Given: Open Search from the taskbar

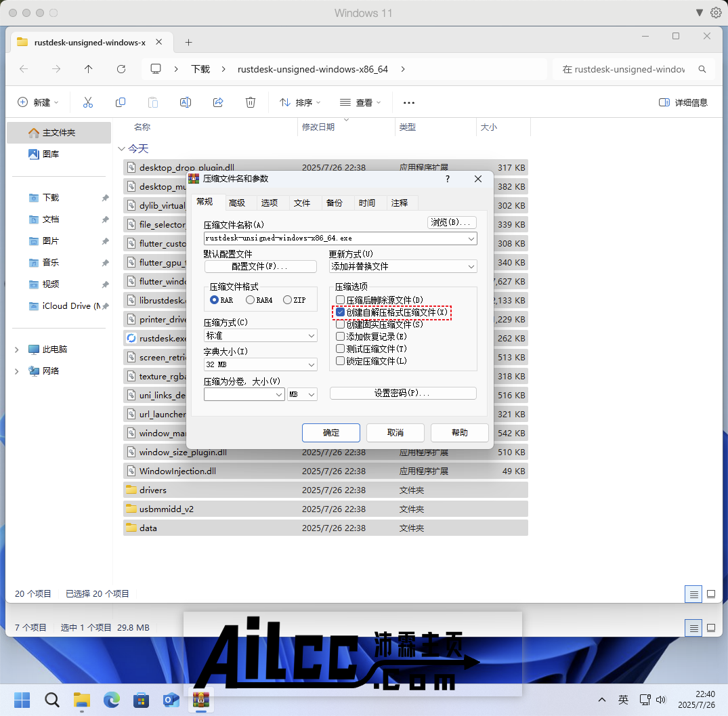Looking at the screenshot, I should coord(52,700).
